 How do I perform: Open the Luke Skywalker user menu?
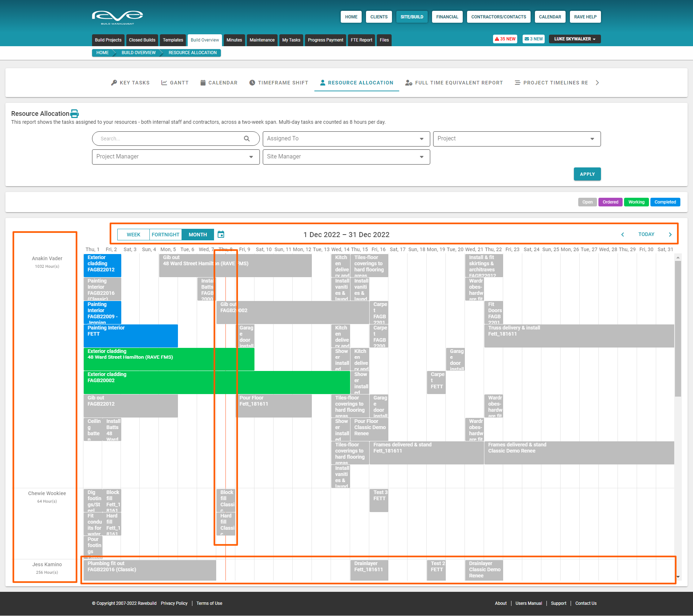click(575, 39)
